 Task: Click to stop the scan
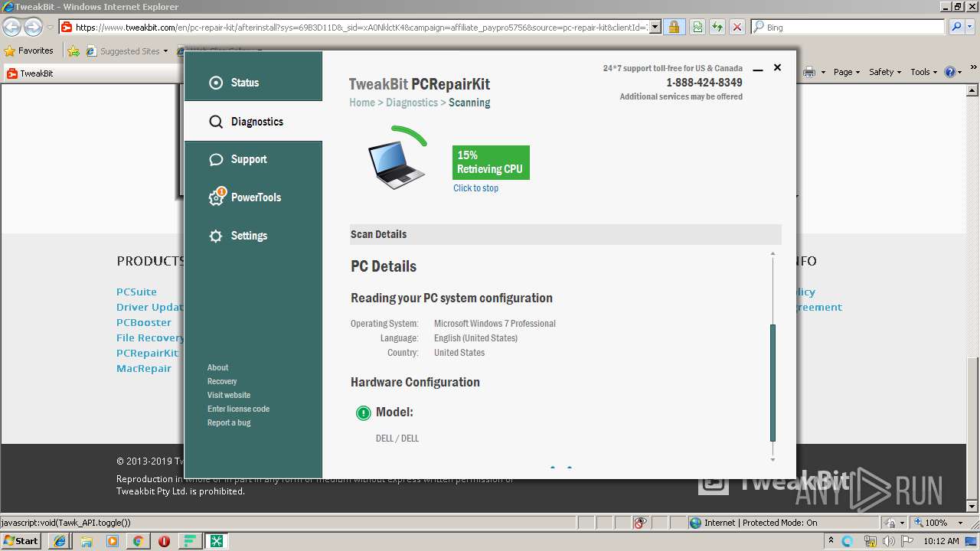[475, 188]
